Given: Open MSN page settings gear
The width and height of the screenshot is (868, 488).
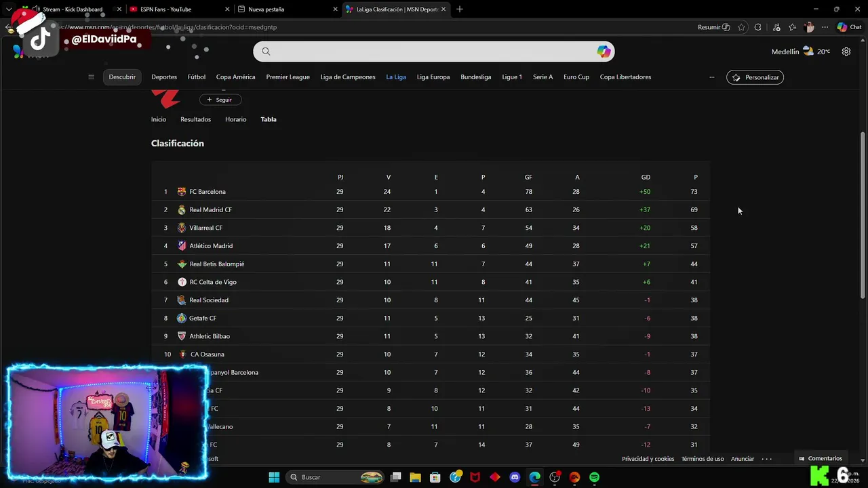Looking at the screenshot, I should pyautogui.click(x=846, y=52).
